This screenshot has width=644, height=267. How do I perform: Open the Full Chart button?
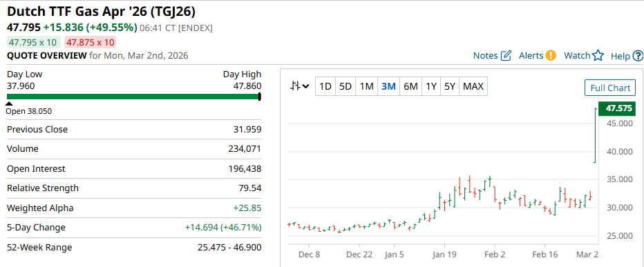pos(610,88)
